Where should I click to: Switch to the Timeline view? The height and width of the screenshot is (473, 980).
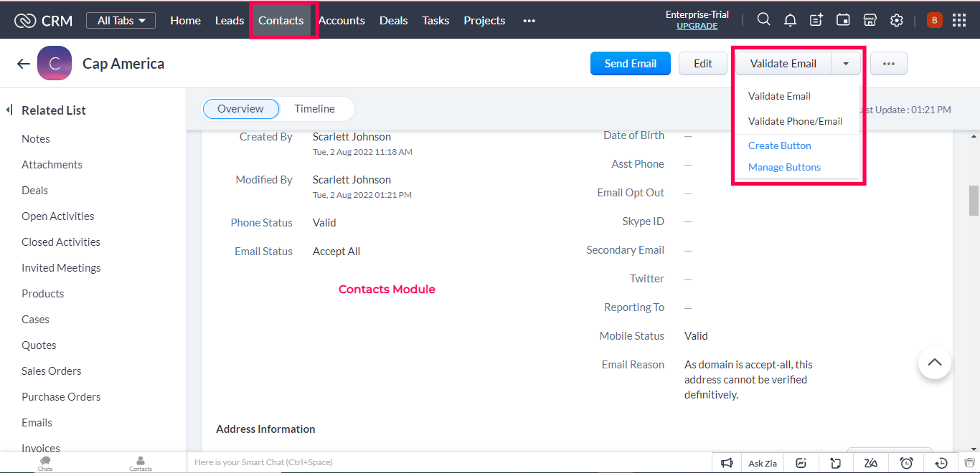314,109
